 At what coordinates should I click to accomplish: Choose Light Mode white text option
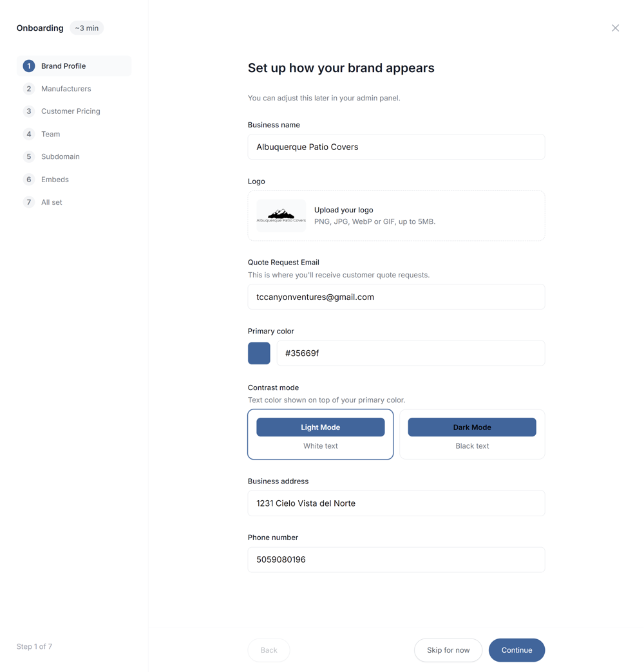320,434
